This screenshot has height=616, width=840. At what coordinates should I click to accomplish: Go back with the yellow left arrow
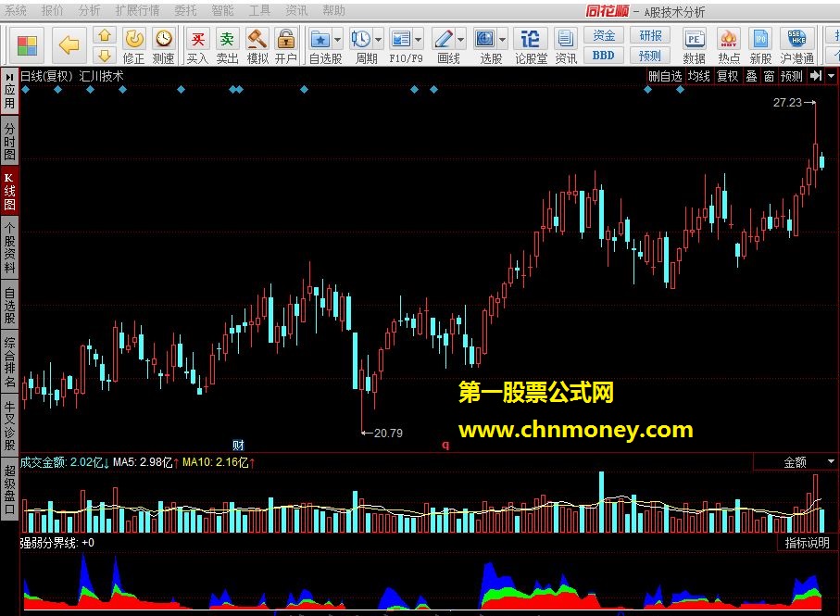coord(69,45)
